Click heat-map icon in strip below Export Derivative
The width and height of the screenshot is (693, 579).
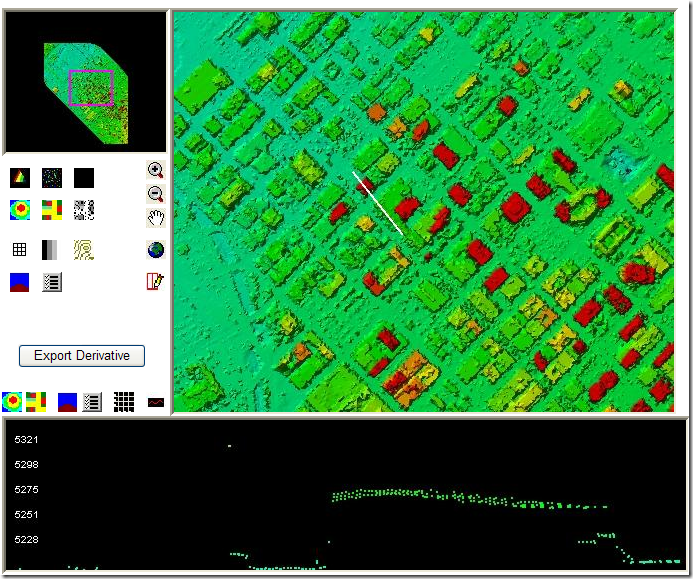(12, 402)
